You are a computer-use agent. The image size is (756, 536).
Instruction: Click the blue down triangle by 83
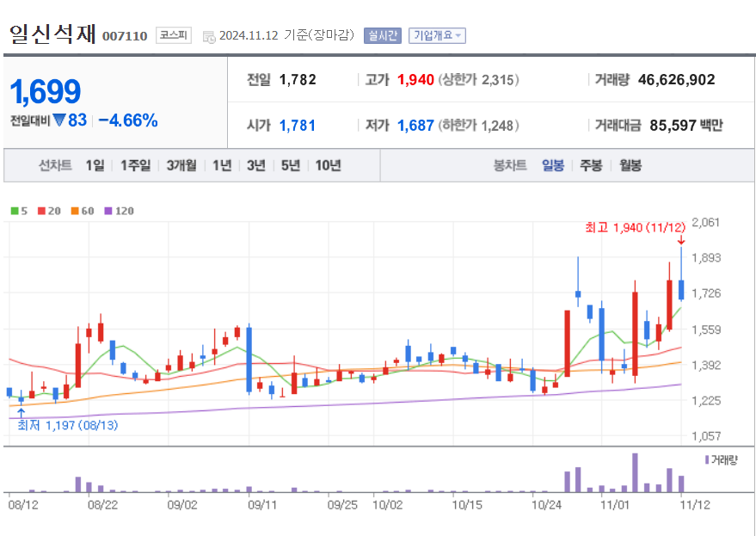coord(59,120)
